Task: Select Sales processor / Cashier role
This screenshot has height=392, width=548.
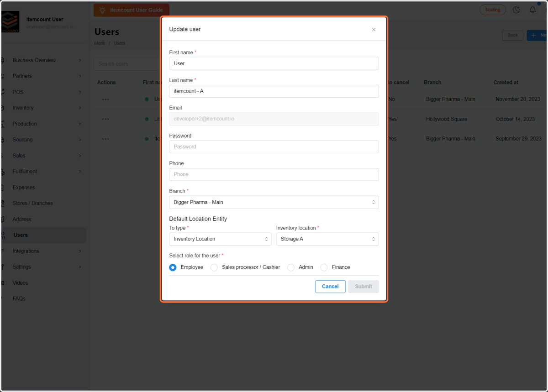Action: [x=214, y=267]
